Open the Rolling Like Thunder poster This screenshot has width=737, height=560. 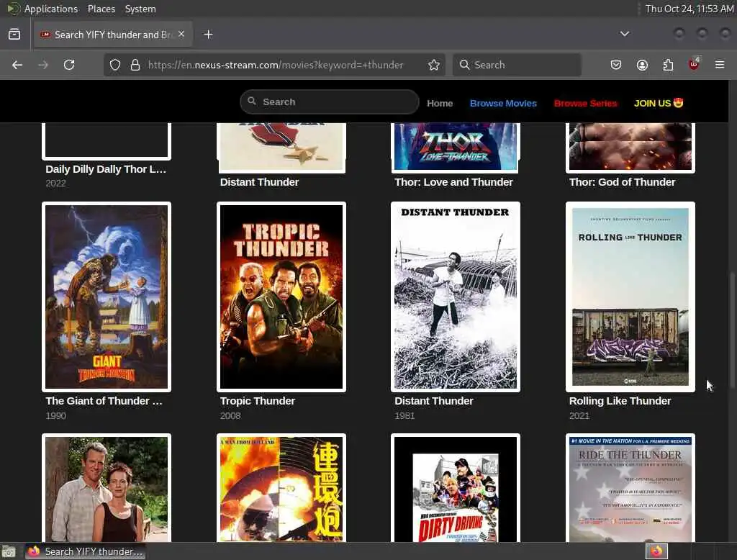click(x=630, y=297)
